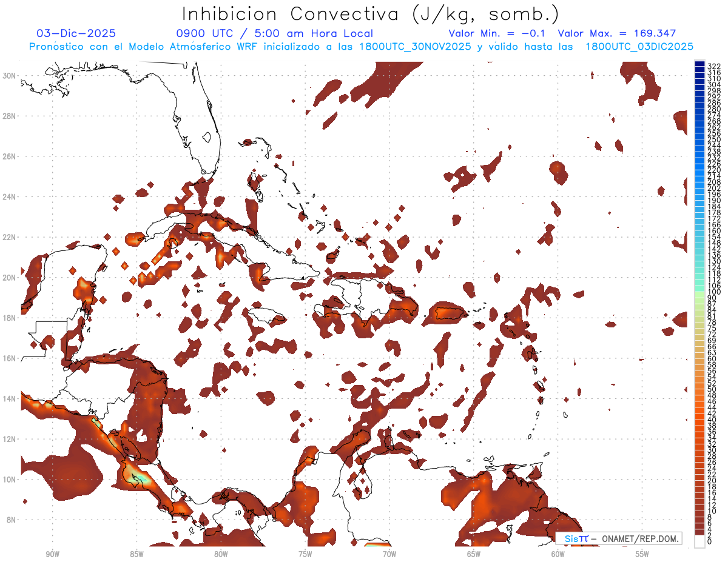The image size is (728, 562).
Task: Click the white 0 color bar segment
Action: 699,542
